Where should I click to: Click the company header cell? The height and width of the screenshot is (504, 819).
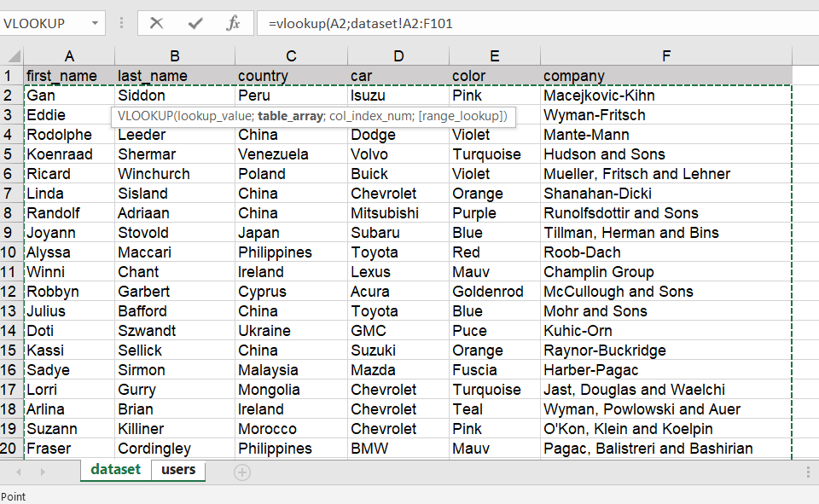(666, 76)
